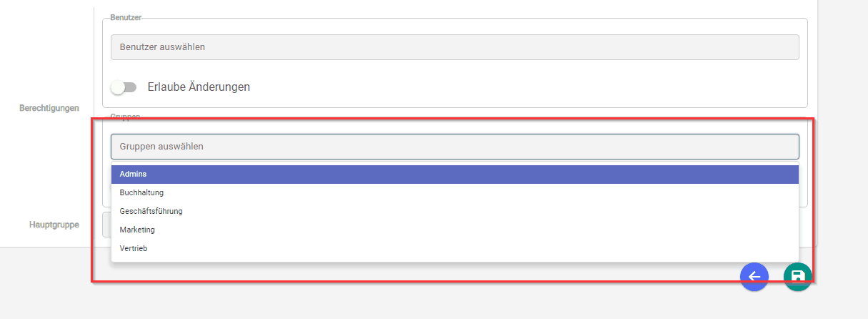Pick the Geschäftsführung group option

pyautogui.click(x=455, y=212)
